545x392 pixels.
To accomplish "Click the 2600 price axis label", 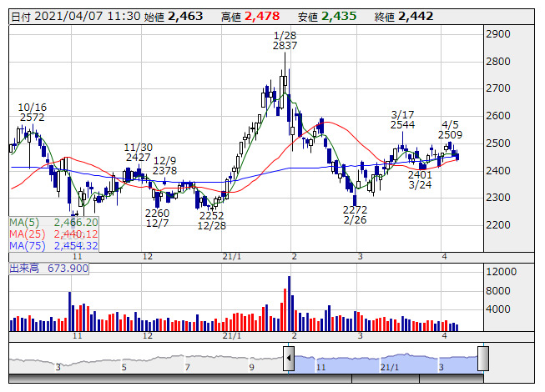I will [498, 116].
